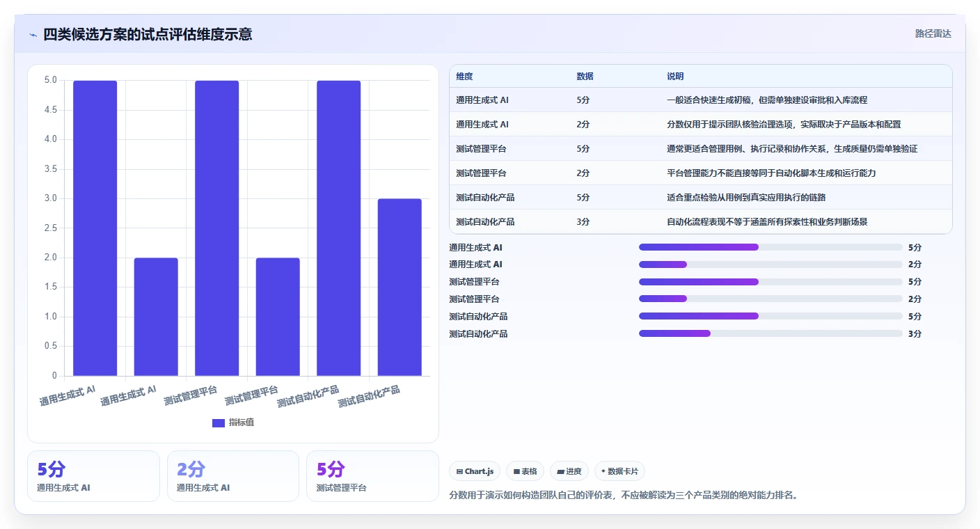The width and height of the screenshot is (980, 529).
Task: Click the 4.5 tick on the y-axis
Action: 51,110
